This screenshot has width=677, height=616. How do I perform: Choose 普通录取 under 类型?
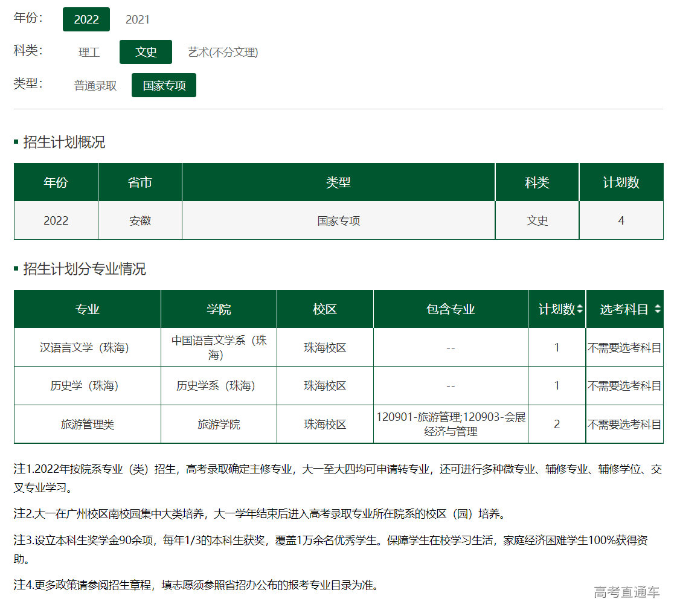click(95, 85)
